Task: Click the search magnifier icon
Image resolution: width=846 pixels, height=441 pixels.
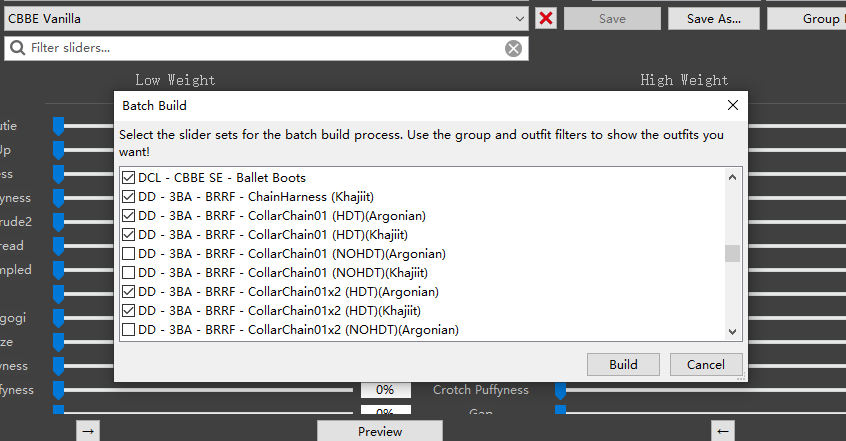Action: coord(17,48)
